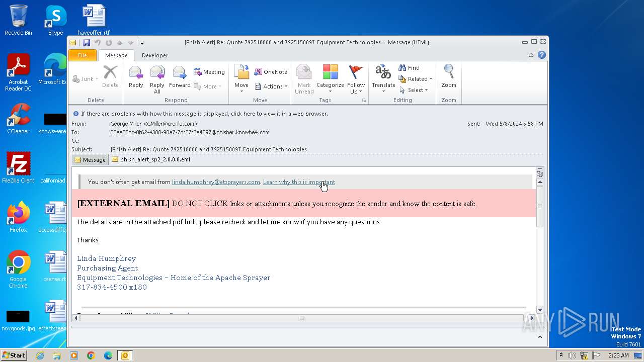
Task: Save the message via Quick Access toolbar
Action: 87,43
